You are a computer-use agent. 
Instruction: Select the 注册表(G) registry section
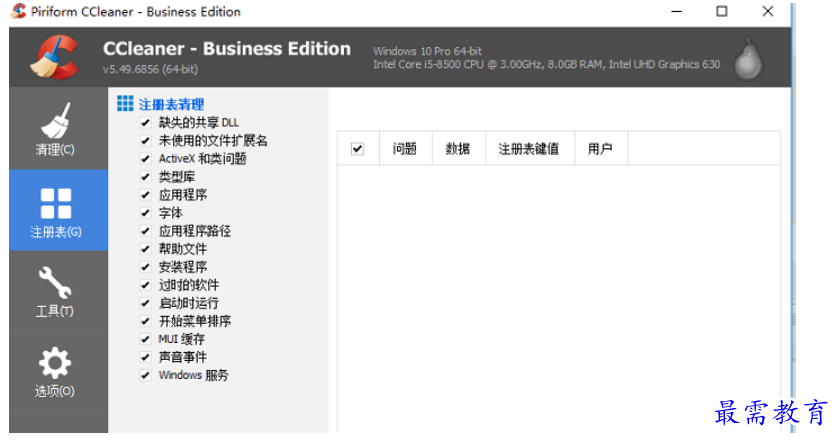click(58, 211)
